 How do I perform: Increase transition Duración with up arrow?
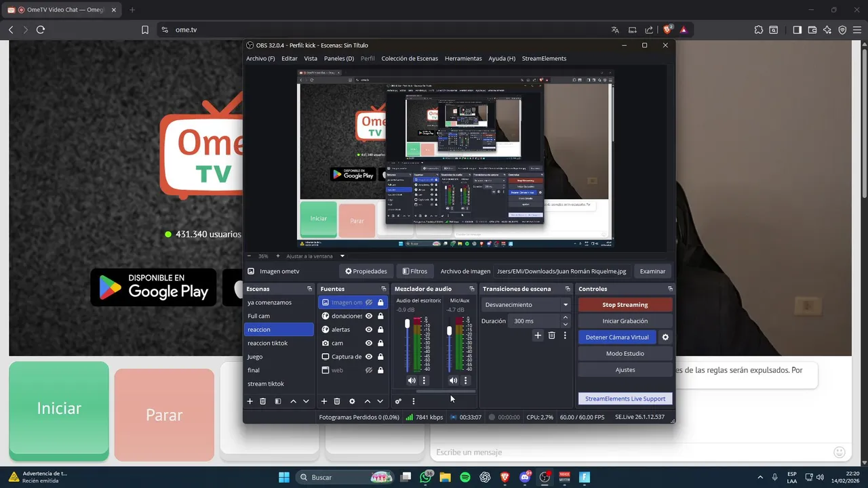[x=566, y=317]
